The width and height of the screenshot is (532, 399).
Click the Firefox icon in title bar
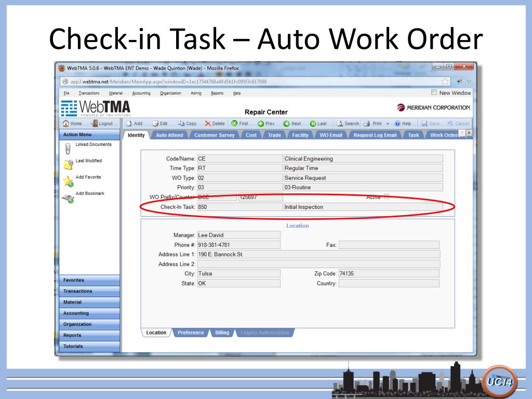coord(62,68)
